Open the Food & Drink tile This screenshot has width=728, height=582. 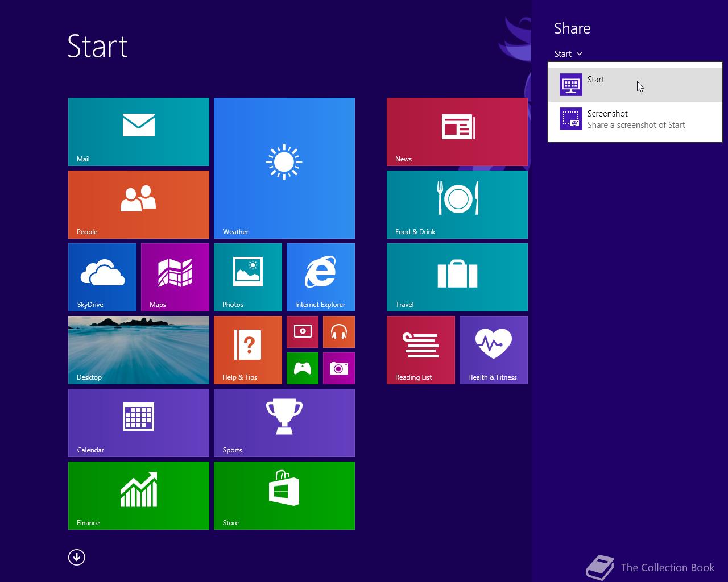tap(457, 205)
